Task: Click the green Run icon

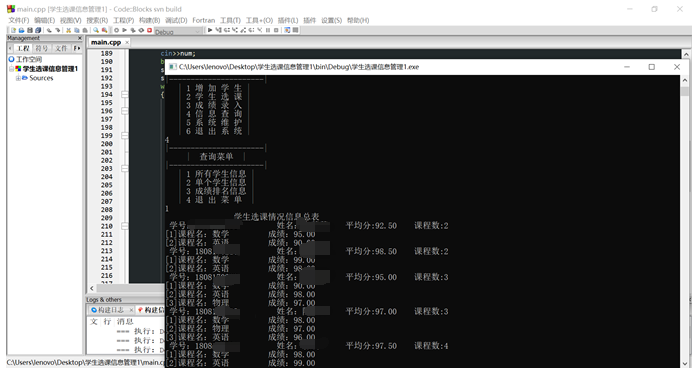Action: 124,30
